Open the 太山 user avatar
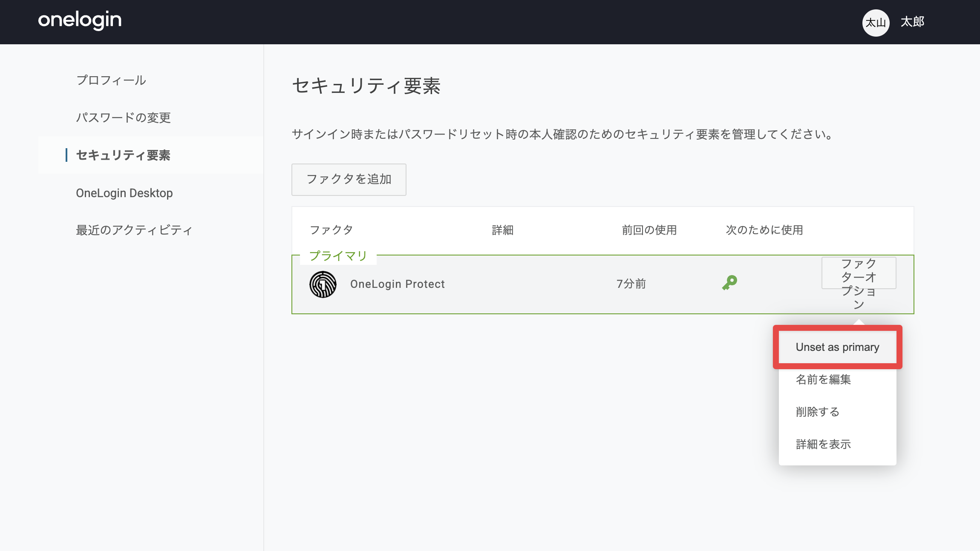 [x=876, y=23]
